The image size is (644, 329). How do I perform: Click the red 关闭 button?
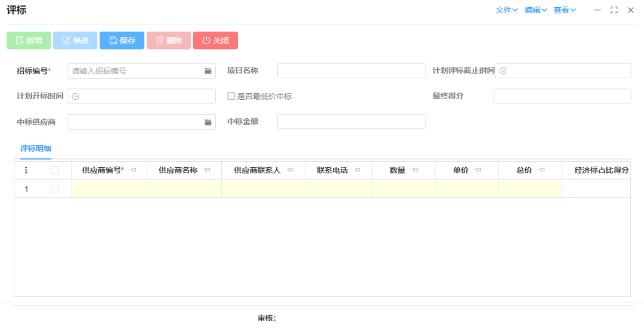[x=216, y=40]
